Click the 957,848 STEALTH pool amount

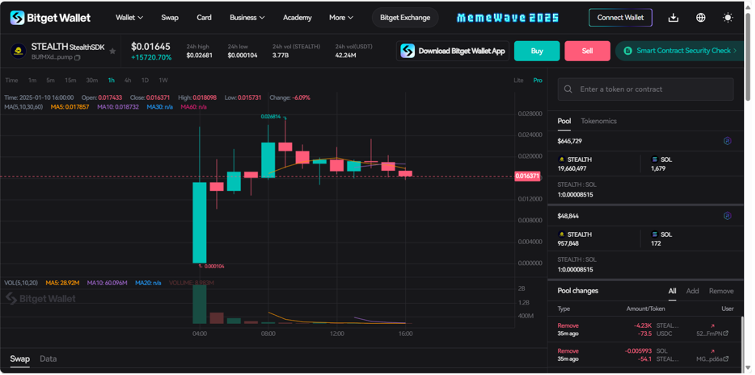tap(568, 244)
